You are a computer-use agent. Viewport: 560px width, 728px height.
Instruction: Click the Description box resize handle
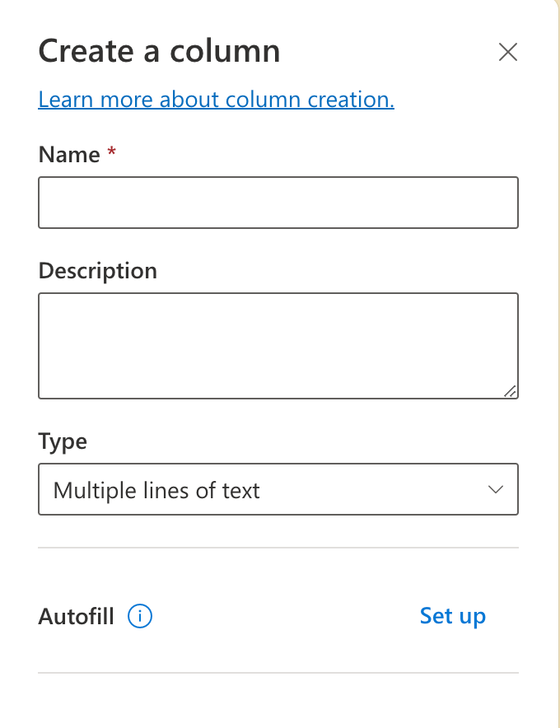click(511, 392)
